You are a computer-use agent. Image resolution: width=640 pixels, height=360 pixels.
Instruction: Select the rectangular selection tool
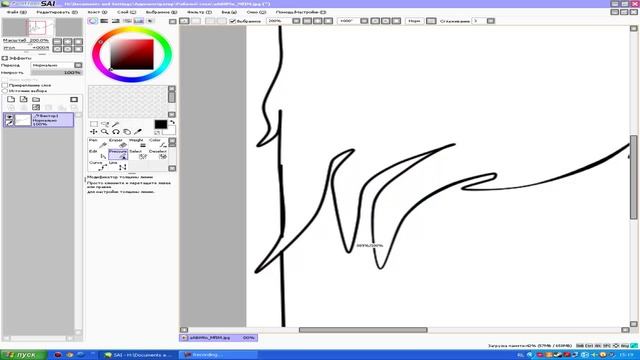[94, 124]
